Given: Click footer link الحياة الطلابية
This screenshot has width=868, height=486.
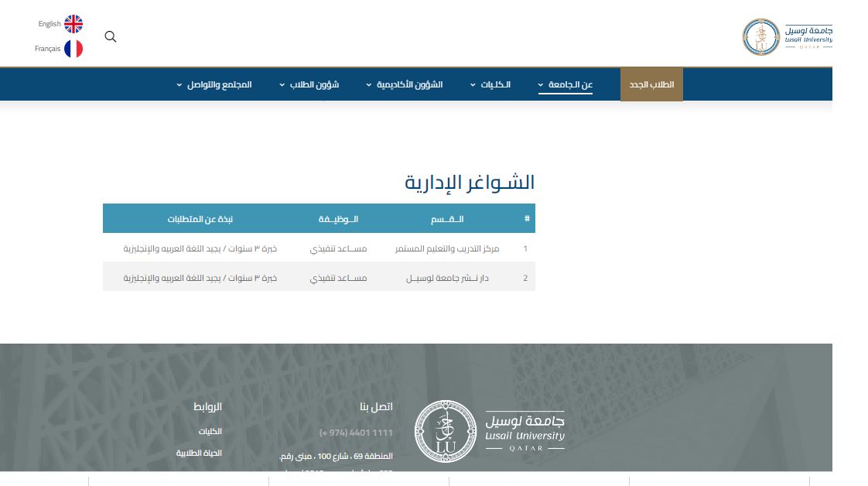Looking at the screenshot, I should coord(199,453).
